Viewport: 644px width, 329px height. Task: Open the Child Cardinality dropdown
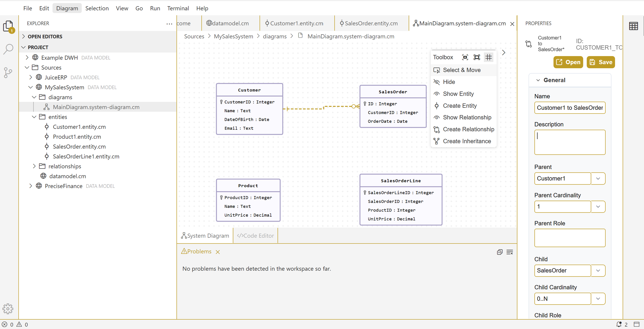click(x=598, y=298)
